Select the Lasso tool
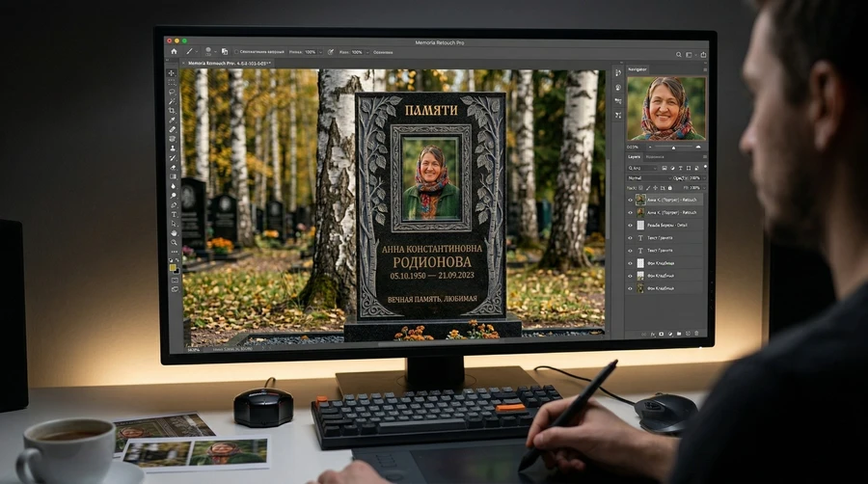The image size is (868, 484). coord(172,92)
